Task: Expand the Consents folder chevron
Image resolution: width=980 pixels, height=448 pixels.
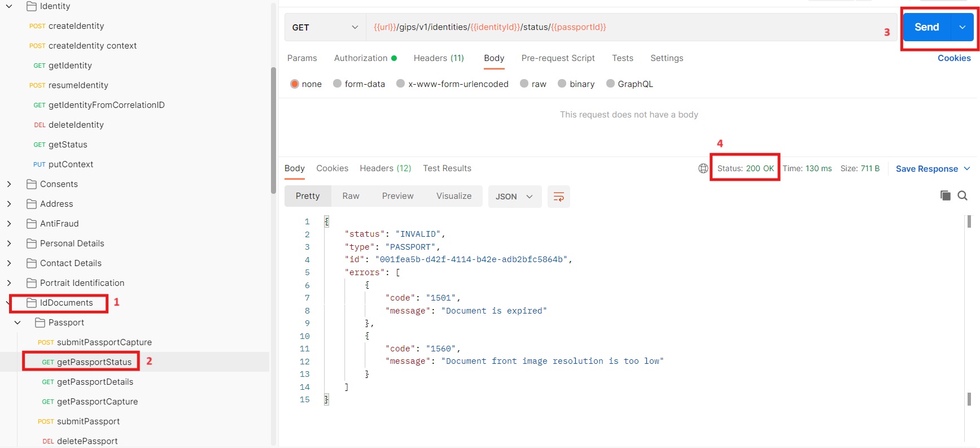Action: click(9, 184)
